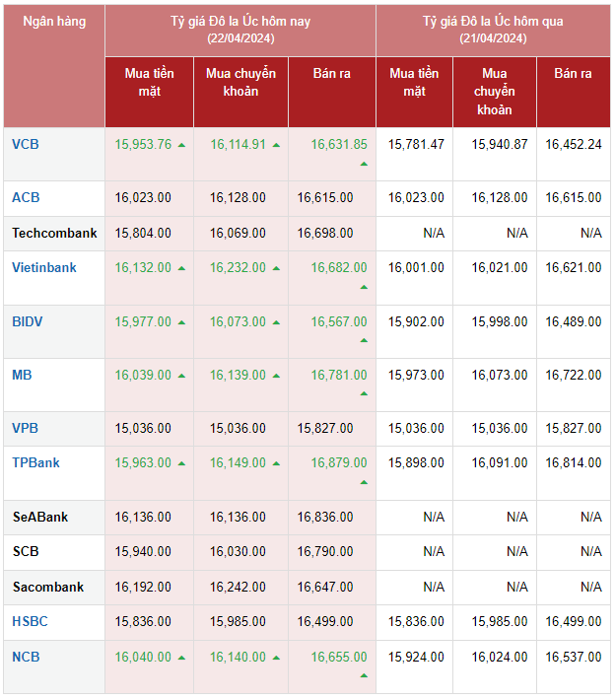Click the green arrow next to TPBank's 16,149.00
The width and height of the screenshot is (616, 699).
click(276, 462)
